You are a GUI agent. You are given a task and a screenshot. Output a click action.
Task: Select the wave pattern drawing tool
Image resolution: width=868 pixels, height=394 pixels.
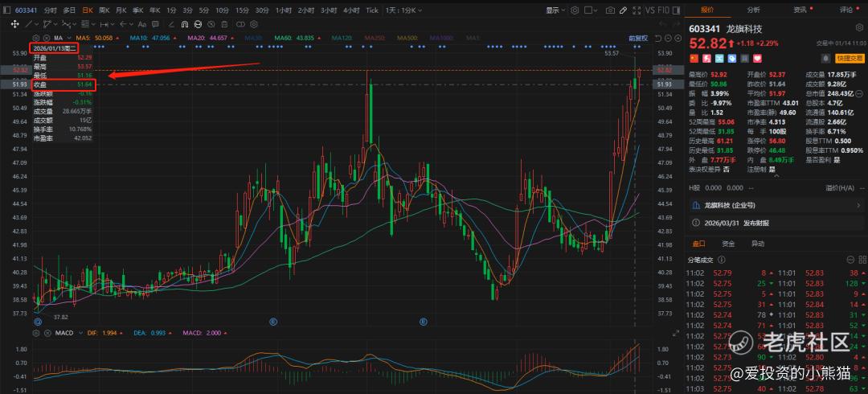(x=67, y=24)
